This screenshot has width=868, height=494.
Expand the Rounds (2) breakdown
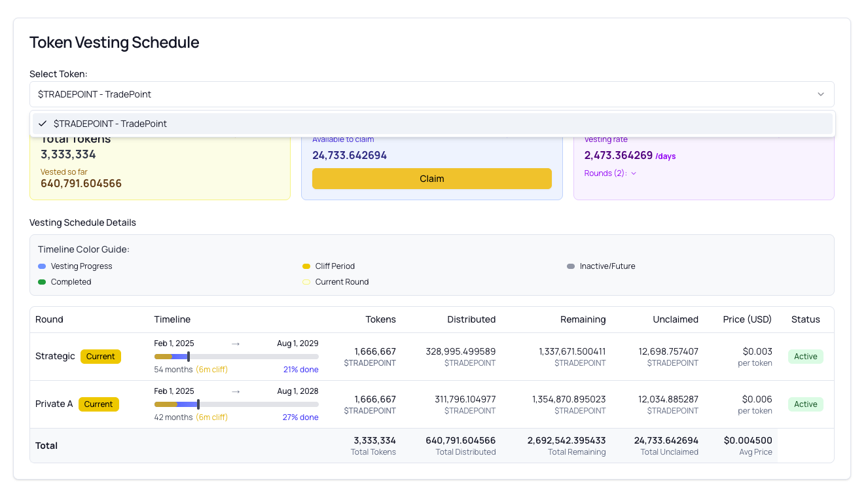609,173
